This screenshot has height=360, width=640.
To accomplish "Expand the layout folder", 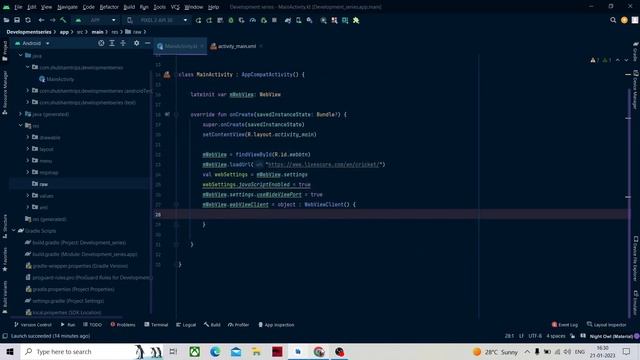I will [x=28, y=149].
